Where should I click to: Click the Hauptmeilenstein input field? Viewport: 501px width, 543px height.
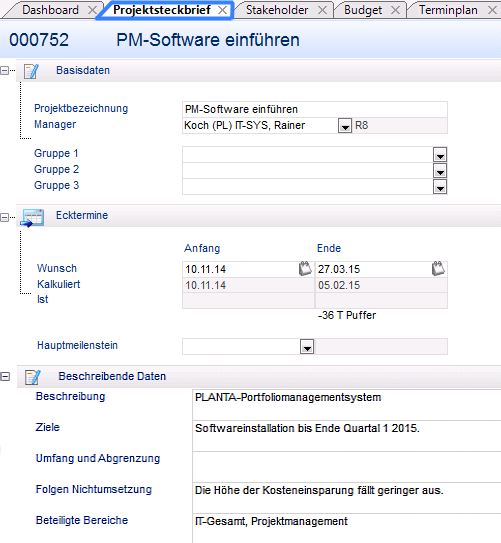(241, 347)
